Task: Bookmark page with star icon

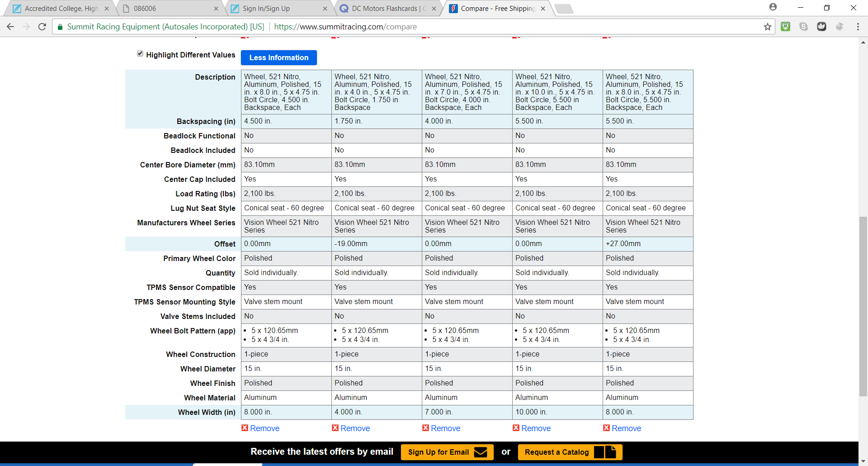Action: pos(767,27)
